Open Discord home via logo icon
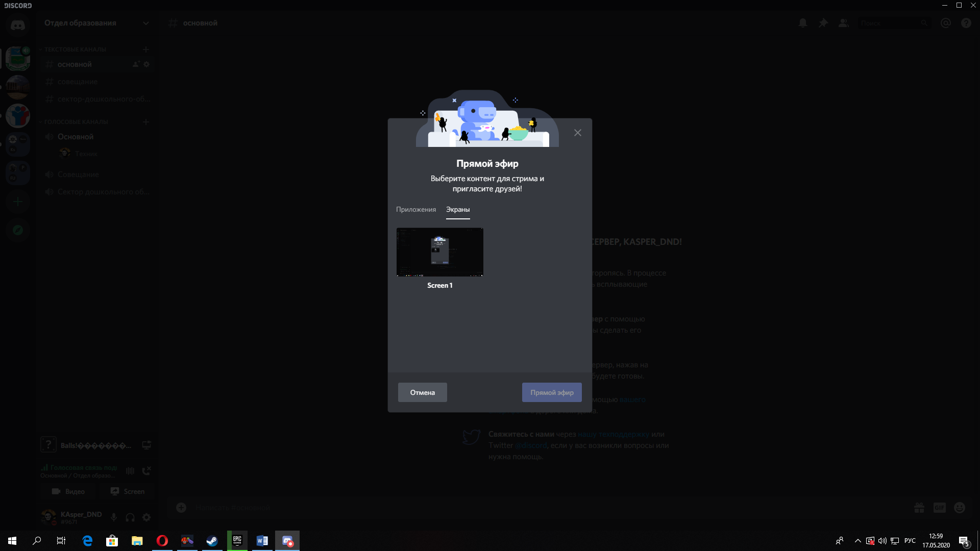The height and width of the screenshot is (551, 980). pos(18,25)
